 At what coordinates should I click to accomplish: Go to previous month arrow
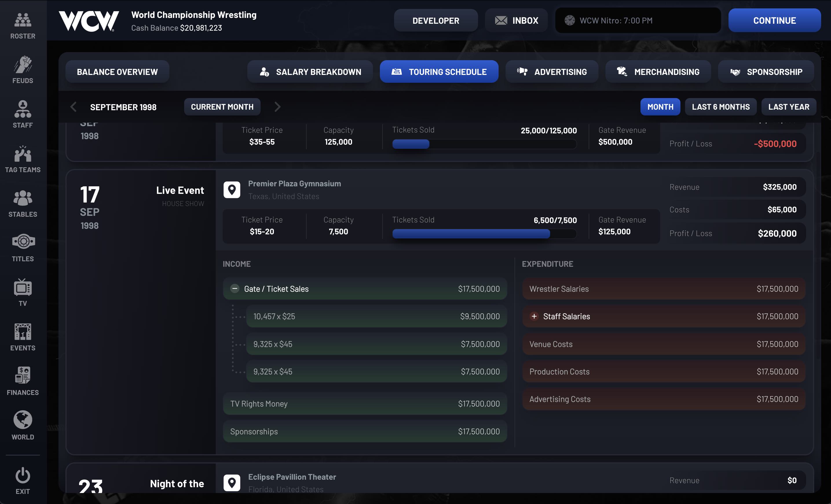click(73, 107)
